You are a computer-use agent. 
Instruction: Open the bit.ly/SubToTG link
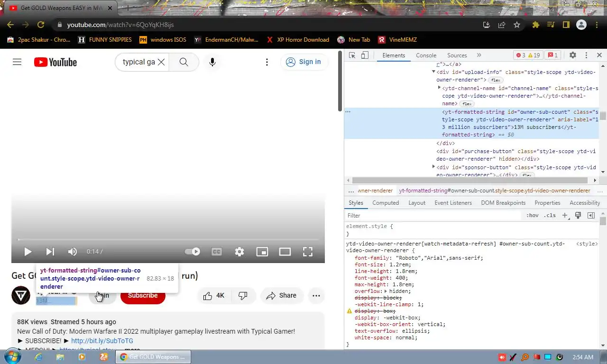[102, 341]
